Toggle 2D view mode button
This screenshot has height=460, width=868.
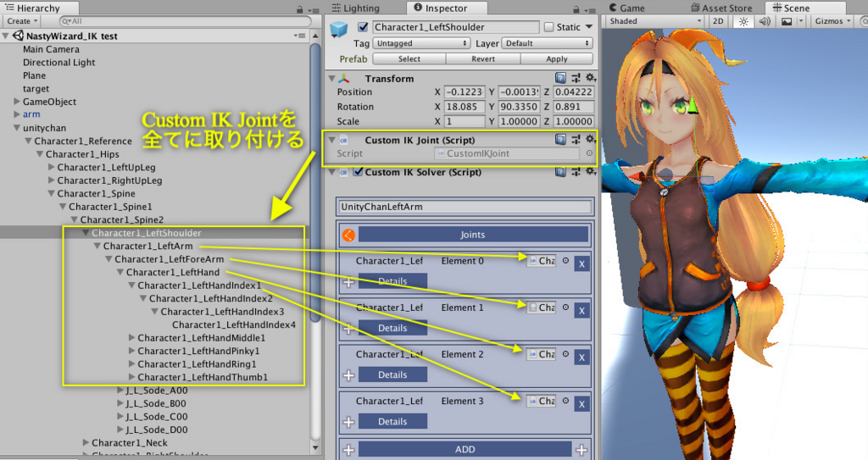[x=718, y=21]
